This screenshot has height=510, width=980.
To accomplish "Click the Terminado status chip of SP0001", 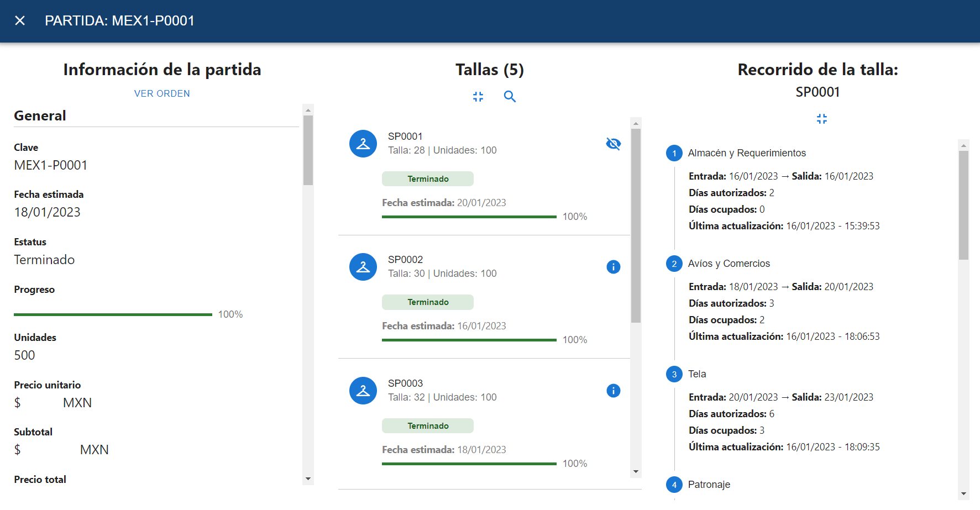I will (428, 179).
